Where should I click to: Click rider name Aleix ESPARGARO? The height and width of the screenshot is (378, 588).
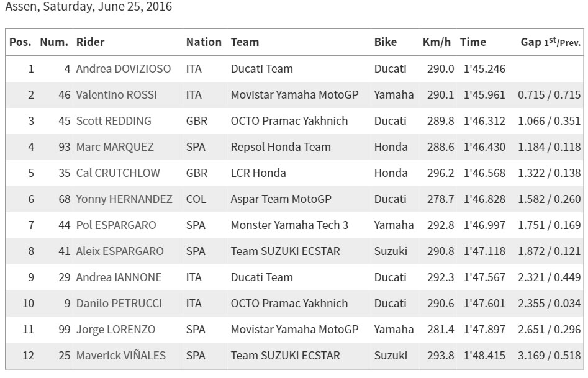click(x=120, y=251)
